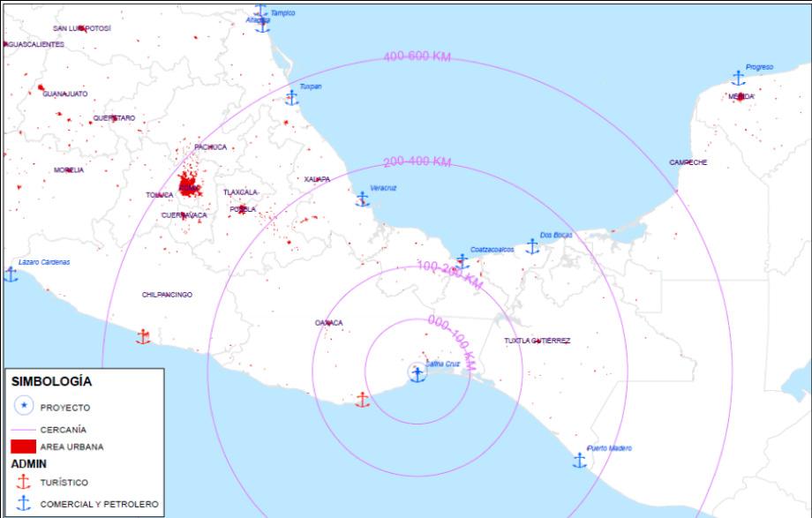
Task: Click the PROYECTO legend text
Action: click(x=65, y=408)
